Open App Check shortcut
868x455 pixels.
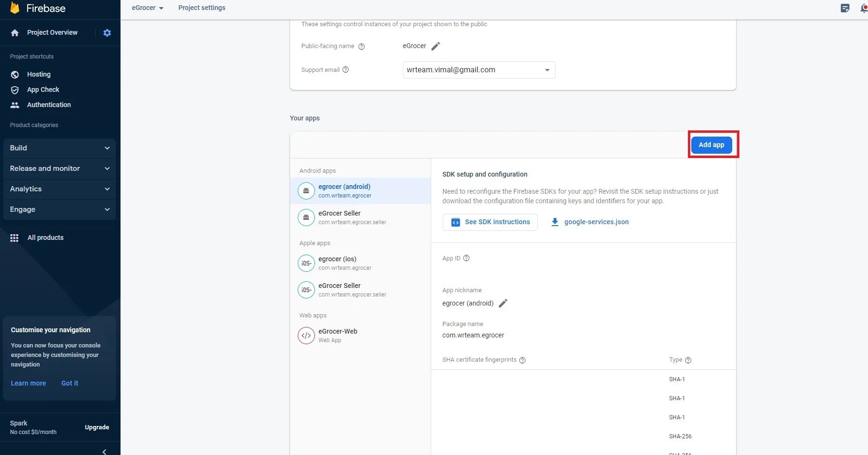pos(43,89)
